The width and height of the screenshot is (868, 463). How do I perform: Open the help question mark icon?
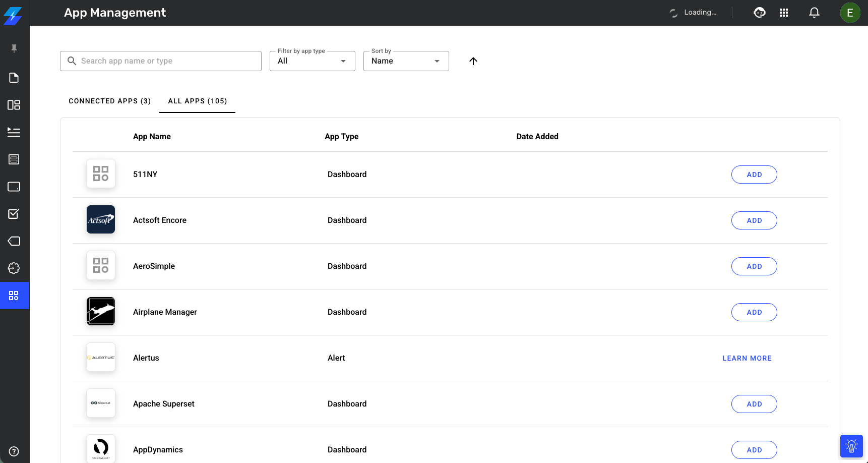tap(14, 451)
